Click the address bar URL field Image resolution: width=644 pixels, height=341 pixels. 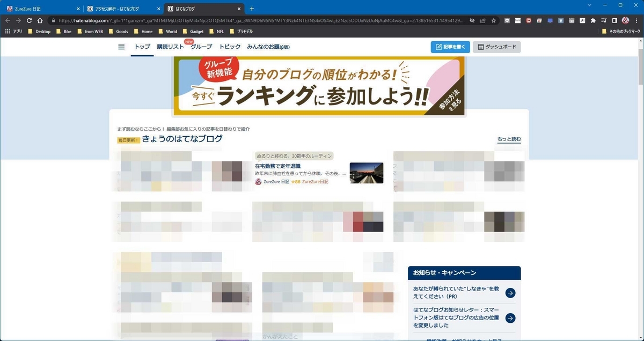pyautogui.click(x=260, y=20)
